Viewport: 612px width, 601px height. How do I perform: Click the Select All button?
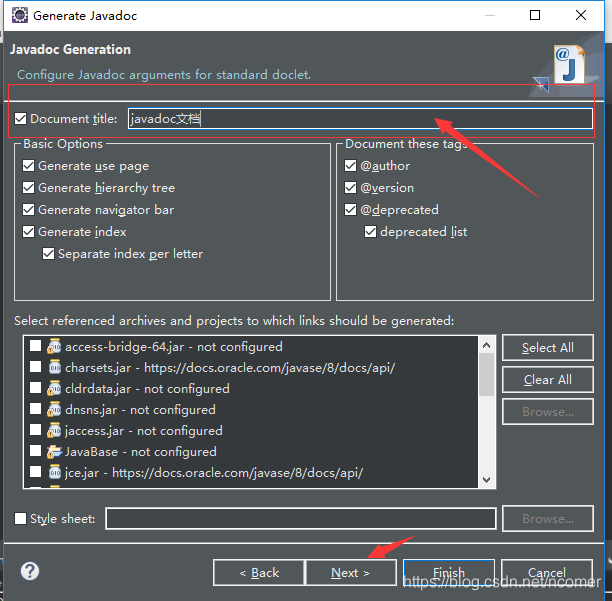point(548,347)
